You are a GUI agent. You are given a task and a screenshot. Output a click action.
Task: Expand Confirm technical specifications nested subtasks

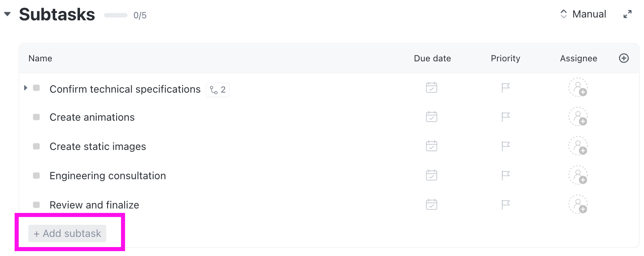click(x=26, y=88)
